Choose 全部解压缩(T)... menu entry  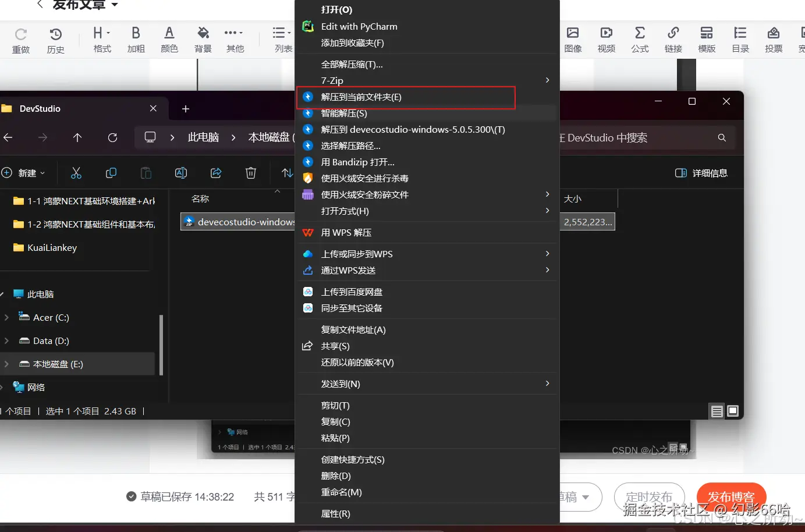(x=427, y=64)
